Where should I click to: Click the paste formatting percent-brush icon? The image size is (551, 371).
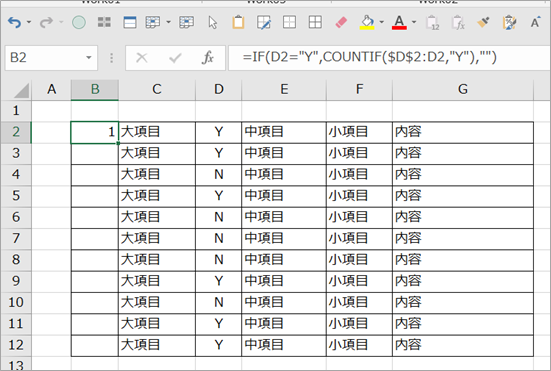point(509,22)
